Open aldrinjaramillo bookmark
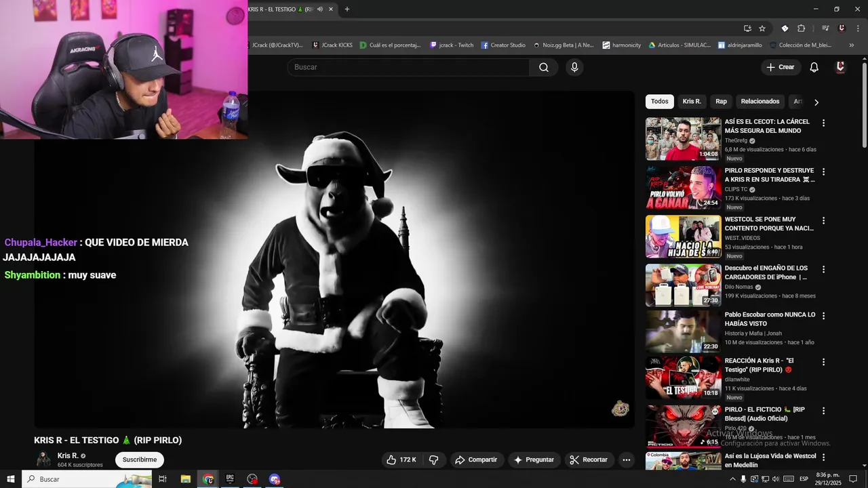This screenshot has width=868, height=488. (x=741, y=45)
